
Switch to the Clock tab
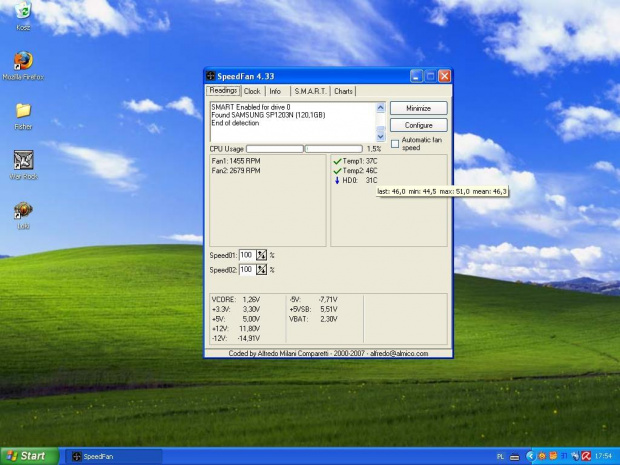click(x=252, y=91)
